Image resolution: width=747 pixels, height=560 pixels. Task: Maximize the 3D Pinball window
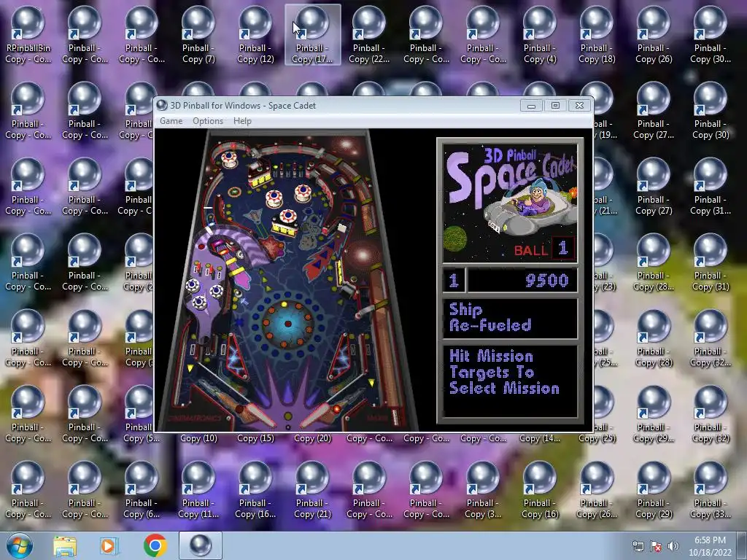555,106
